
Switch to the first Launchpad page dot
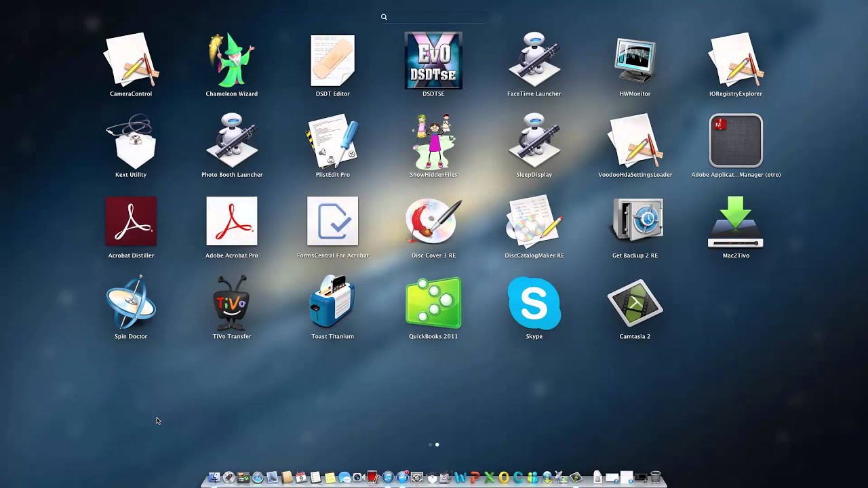pos(431,445)
